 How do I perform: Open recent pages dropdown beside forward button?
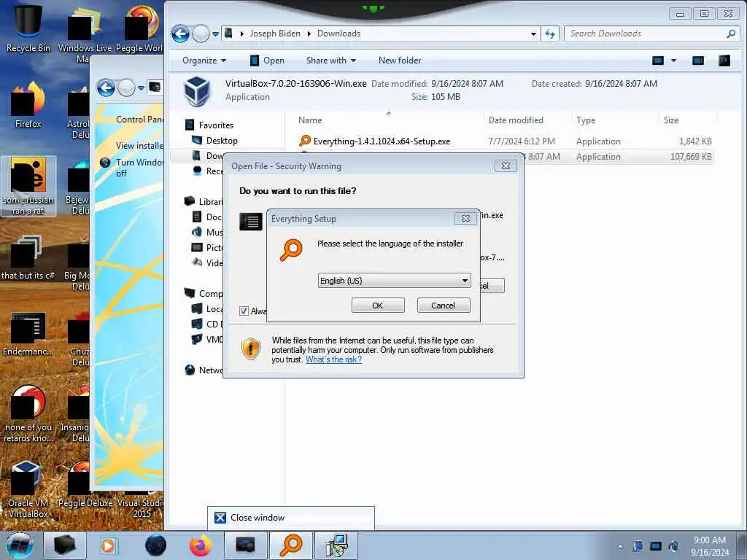click(215, 34)
